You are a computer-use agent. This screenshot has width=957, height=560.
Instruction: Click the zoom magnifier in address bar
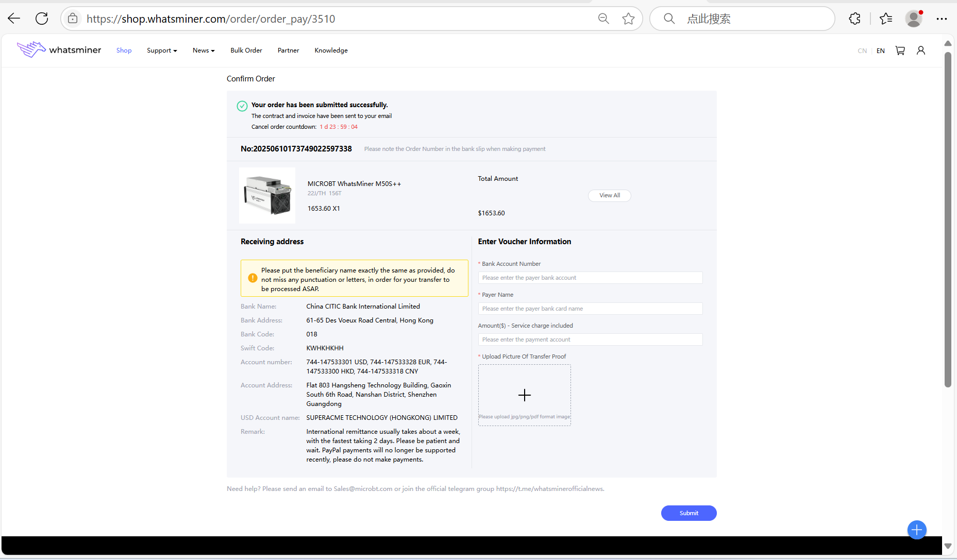603,19
